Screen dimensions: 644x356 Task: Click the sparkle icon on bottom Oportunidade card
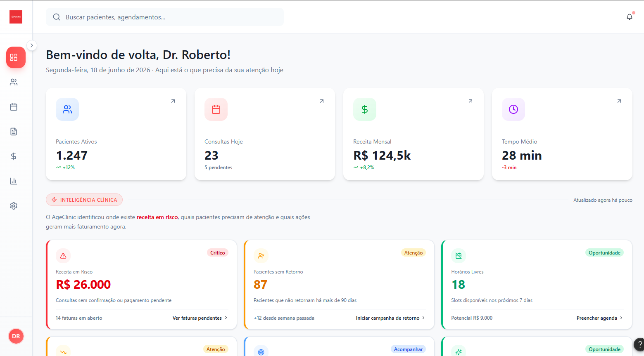point(459,352)
